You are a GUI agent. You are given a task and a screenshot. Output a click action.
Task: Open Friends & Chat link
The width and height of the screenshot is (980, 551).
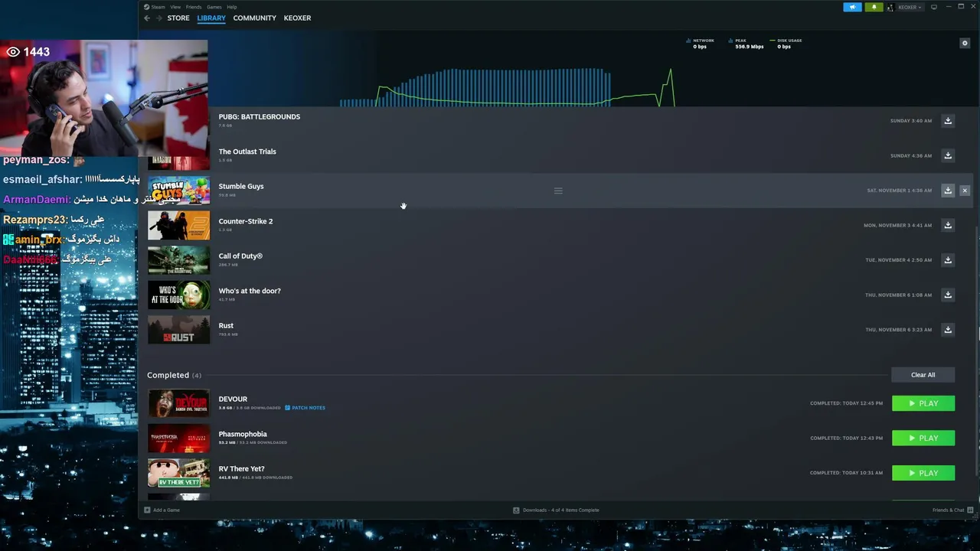[x=949, y=510]
